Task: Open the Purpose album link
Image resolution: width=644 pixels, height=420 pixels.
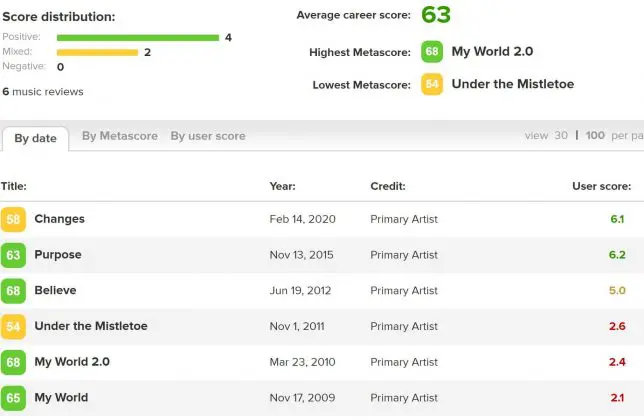Action: pos(58,255)
